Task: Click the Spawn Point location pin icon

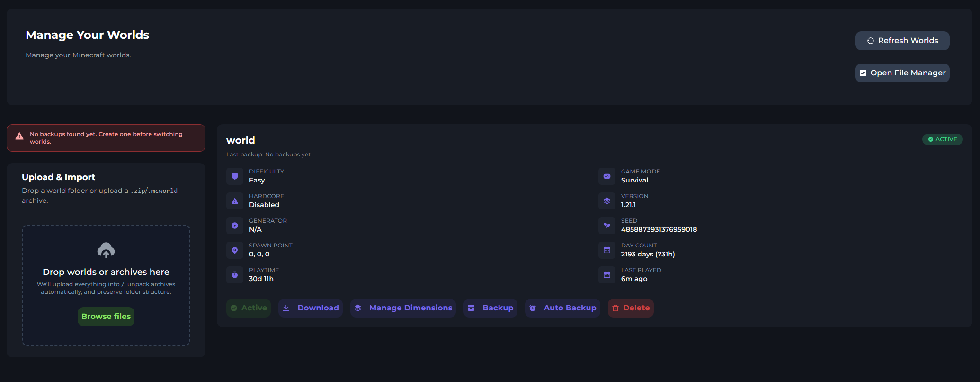Action: tap(235, 250)
